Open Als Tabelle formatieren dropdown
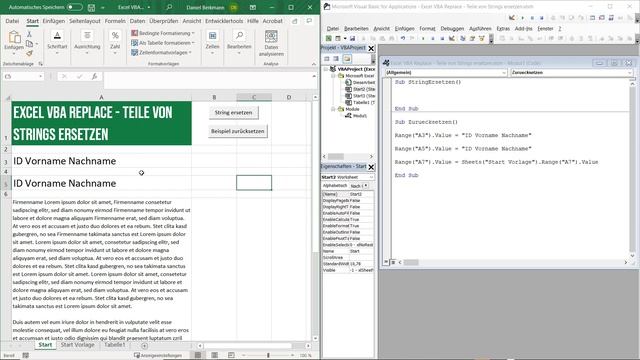The image size is (640, 360). point(163,43)
